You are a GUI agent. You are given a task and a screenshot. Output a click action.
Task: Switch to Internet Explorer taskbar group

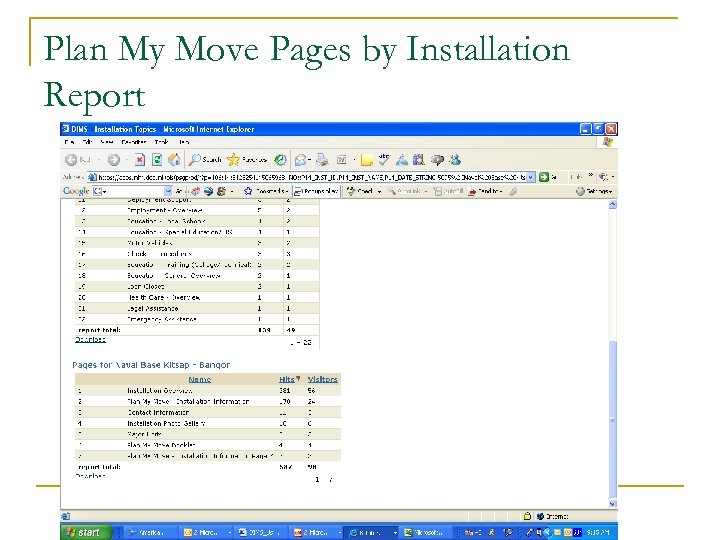pyautogui.click(x=370, y=532)
